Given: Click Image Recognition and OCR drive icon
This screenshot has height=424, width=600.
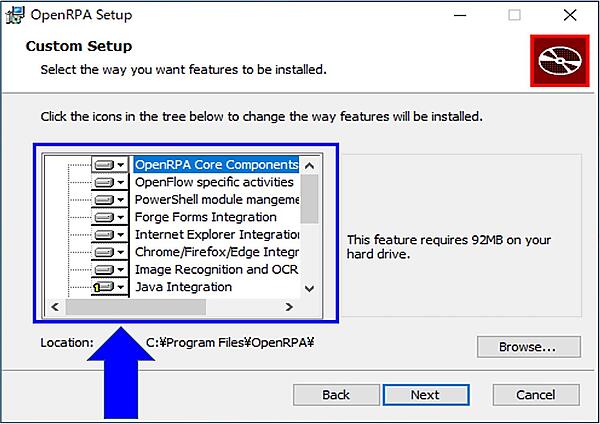Looking at the screenshot, I should [x=110, y=270].
